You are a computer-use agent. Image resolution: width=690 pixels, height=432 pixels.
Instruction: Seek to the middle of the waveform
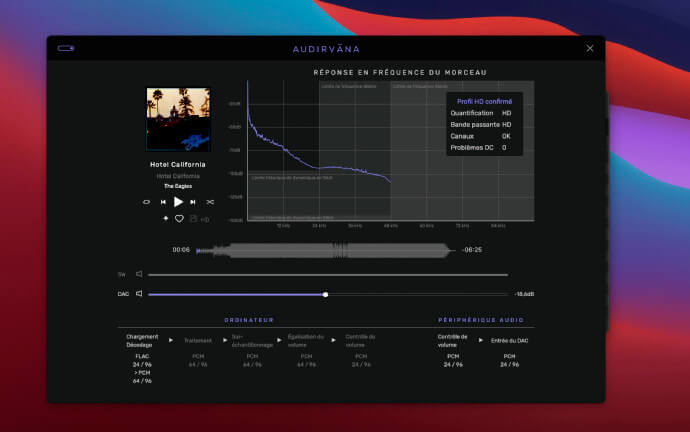pyautogui.click(x=325, y=250)
